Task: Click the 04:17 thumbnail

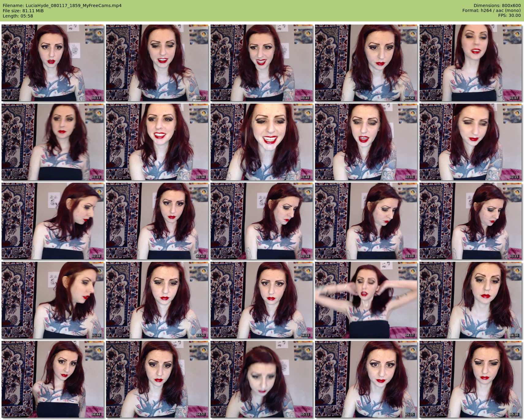Action: tap(366, 300)
